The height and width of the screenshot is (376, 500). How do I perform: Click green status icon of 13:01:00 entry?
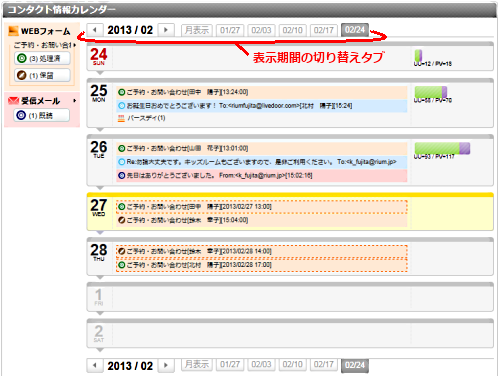tap(122, 148)
